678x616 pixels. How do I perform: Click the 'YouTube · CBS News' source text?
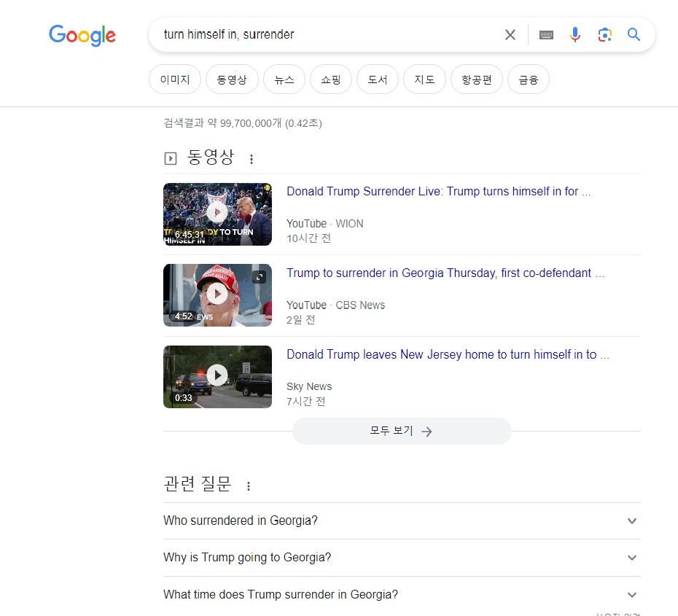point(335,305)
